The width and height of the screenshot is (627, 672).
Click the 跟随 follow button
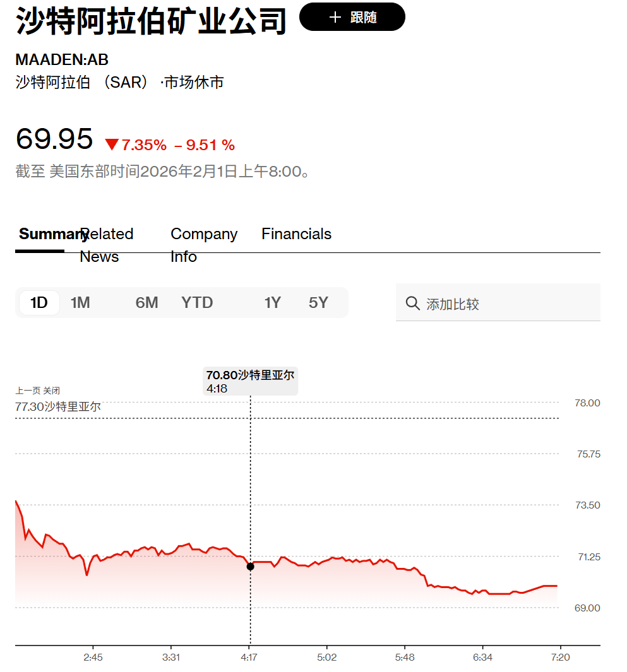coord(352,16)
